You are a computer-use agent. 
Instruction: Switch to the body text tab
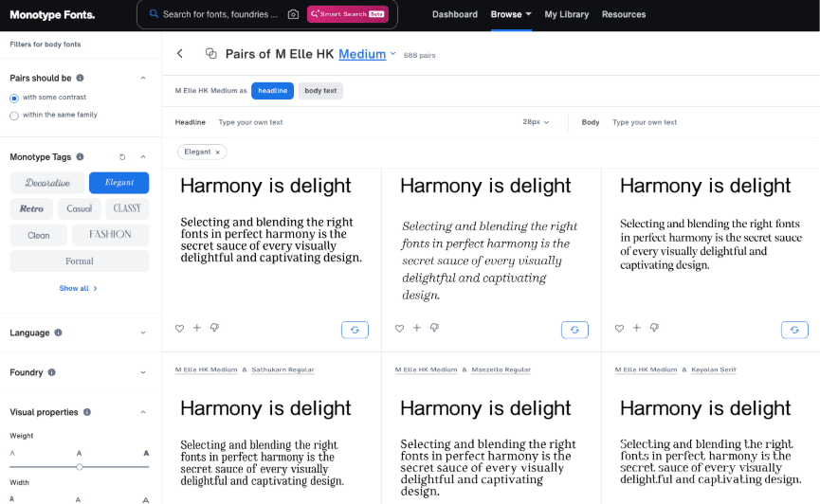(x=320, y=91)
